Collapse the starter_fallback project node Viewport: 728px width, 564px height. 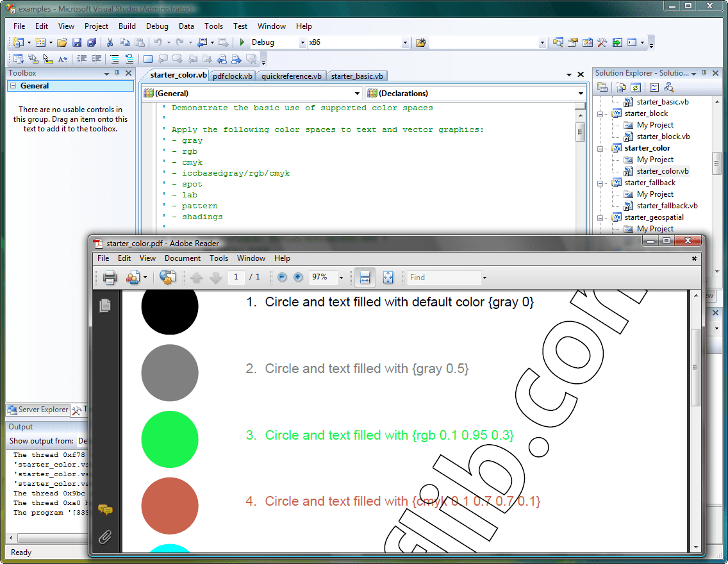[600, 183]
